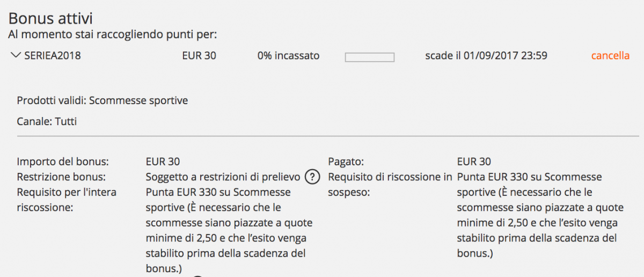Click EUR 30 in the SERIEA2018 header row
The image size is (644, 277).
pyautogui.click(x=199, y=55)
